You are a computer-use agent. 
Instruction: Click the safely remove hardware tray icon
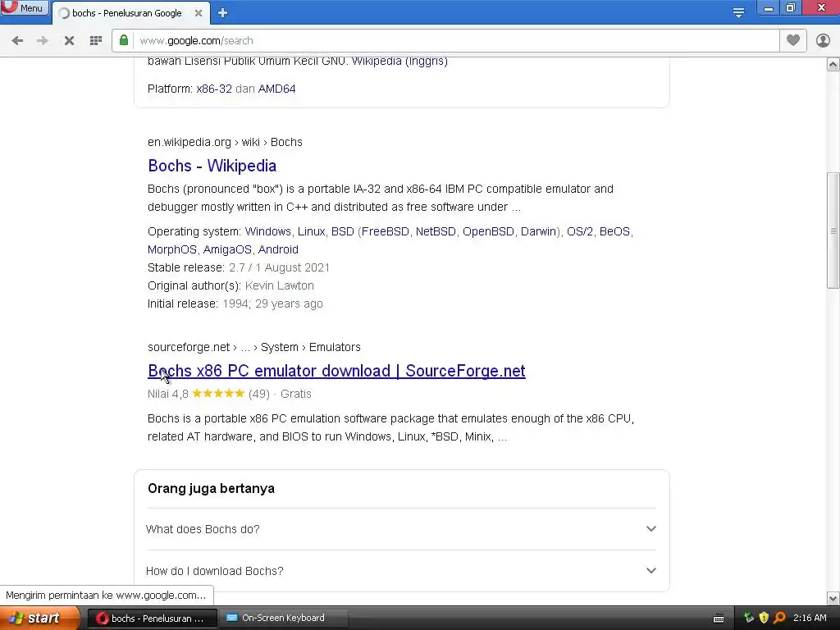click(x=748, y=618)
